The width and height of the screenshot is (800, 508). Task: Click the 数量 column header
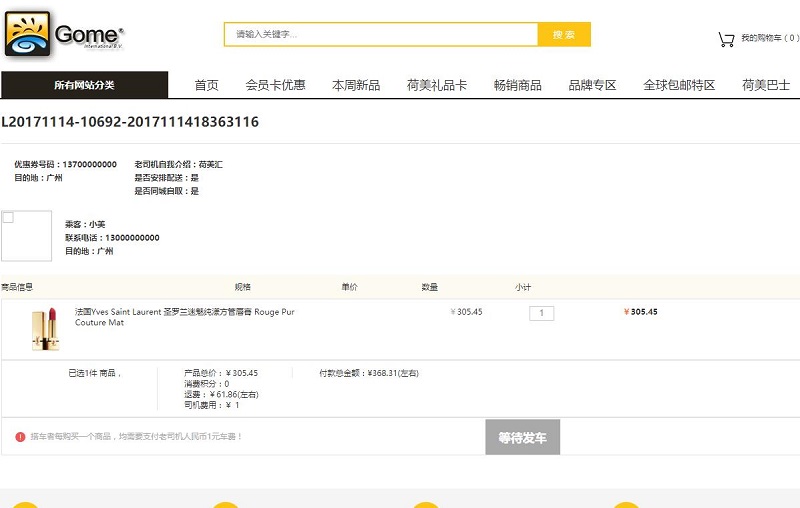pyautogui.click(x=430, y=287)
